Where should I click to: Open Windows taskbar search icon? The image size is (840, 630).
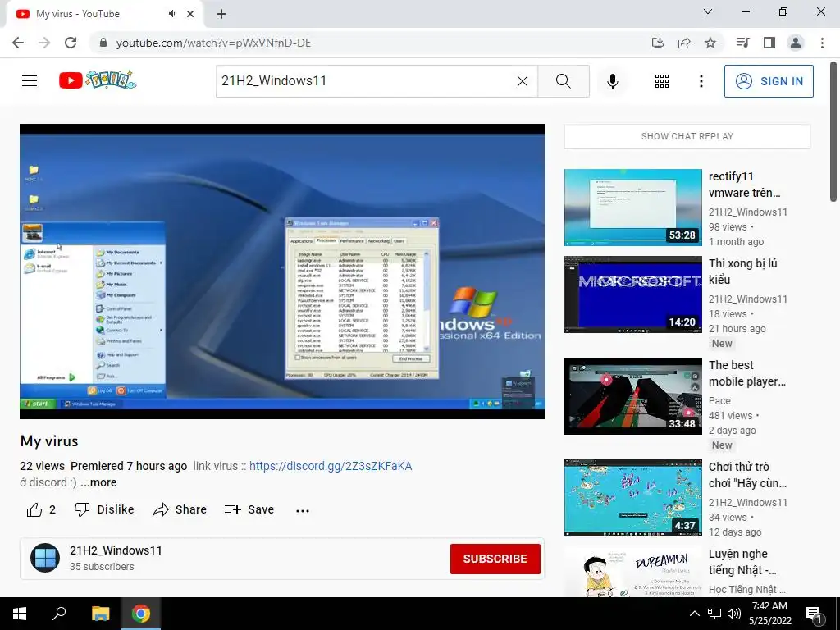pyautogui.click(x=59, y=614)
